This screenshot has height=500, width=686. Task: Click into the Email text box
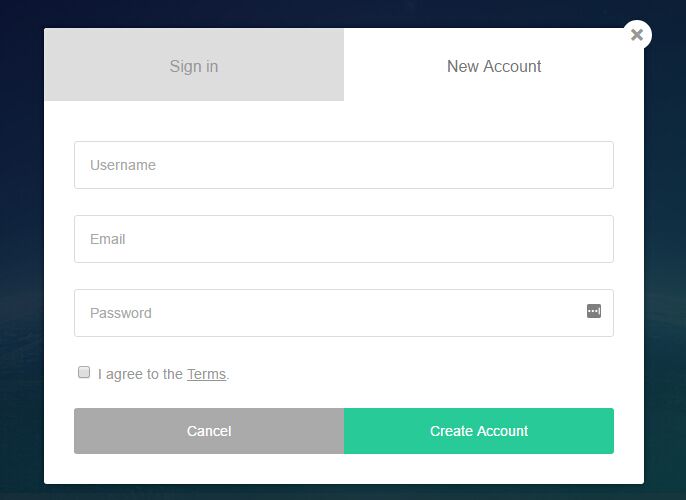click(344, 239)
